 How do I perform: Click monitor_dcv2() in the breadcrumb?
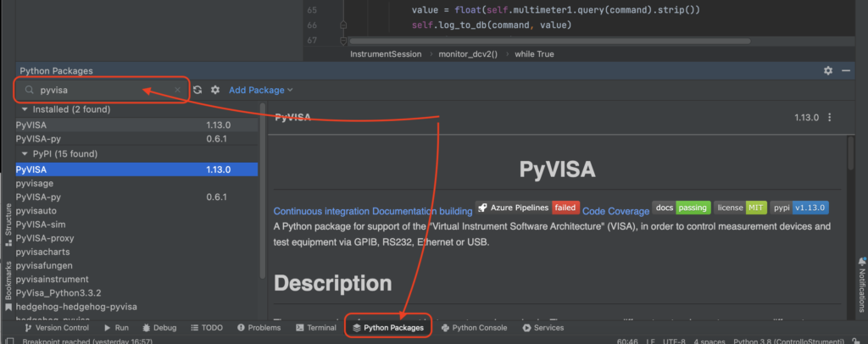tap(468, 54)
